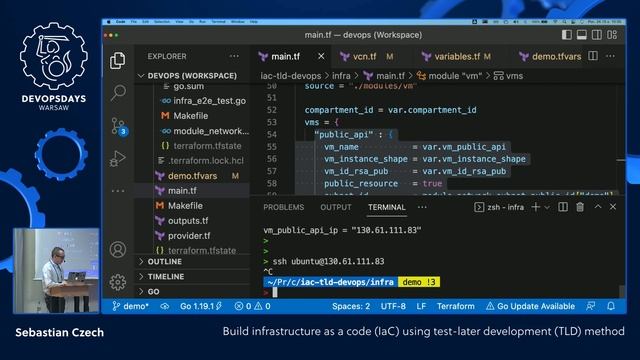Open notifications bell in status bar
The height and width of the screenshot is (360, 640).
click(611, 306)
